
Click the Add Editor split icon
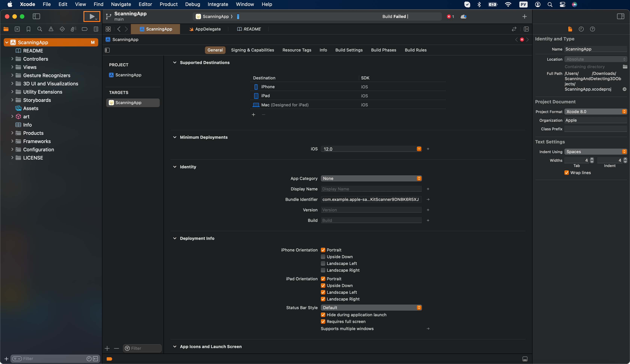(526, 29)
